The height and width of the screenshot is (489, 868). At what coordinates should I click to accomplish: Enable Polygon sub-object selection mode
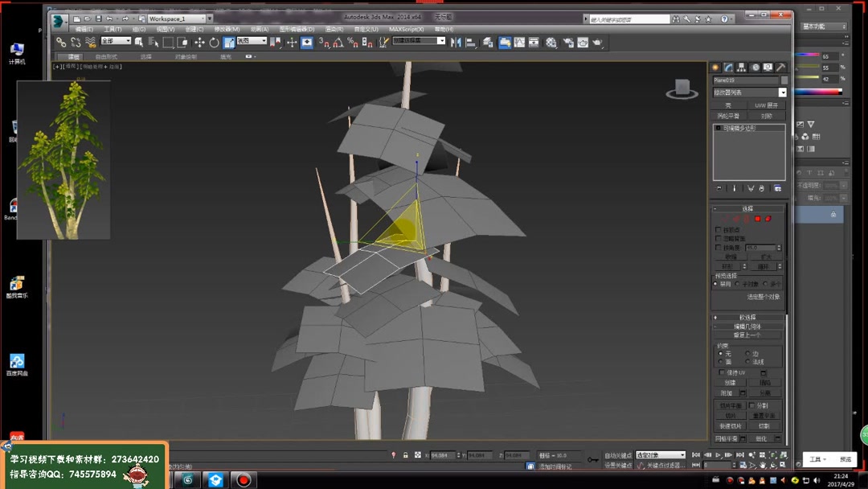pyautogui.click(x=758, y=217)
